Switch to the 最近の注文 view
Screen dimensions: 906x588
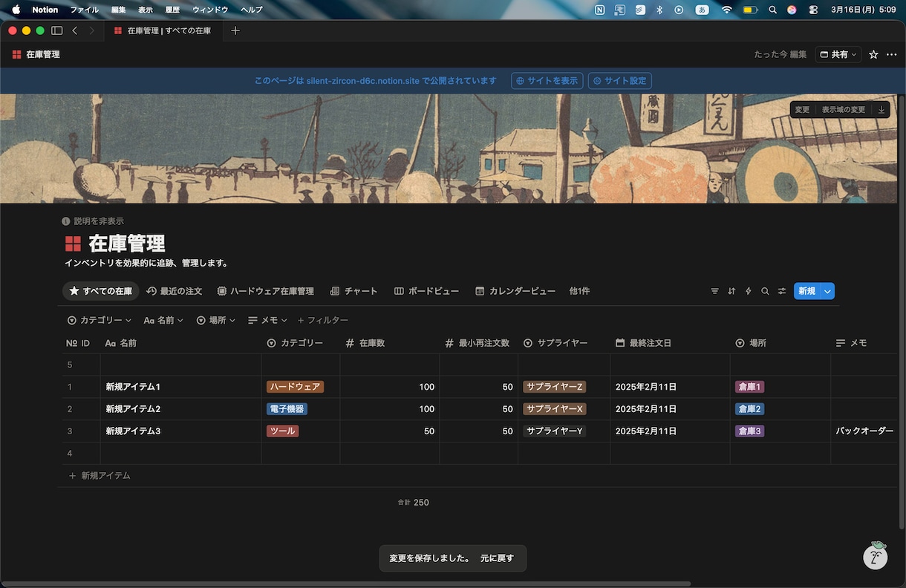[174, 291]
